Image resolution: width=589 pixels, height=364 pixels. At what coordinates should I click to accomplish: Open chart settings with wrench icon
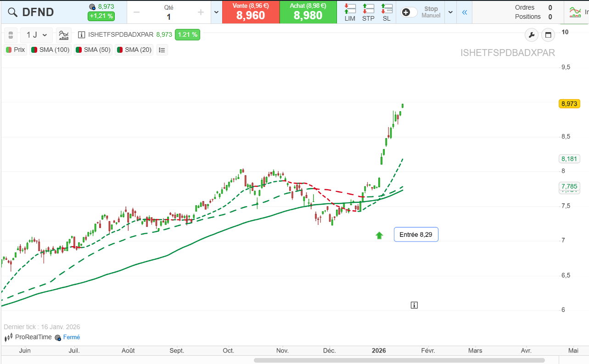(531, 35)
